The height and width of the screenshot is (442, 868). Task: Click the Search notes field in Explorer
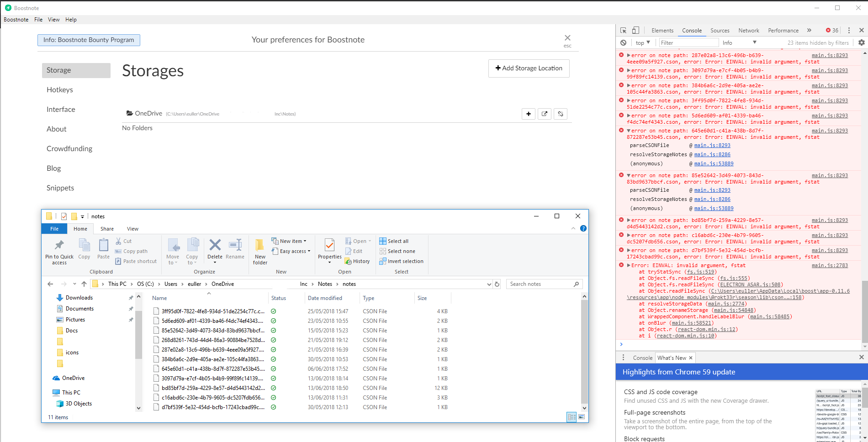pyautogui.click(x=544, y=284)
